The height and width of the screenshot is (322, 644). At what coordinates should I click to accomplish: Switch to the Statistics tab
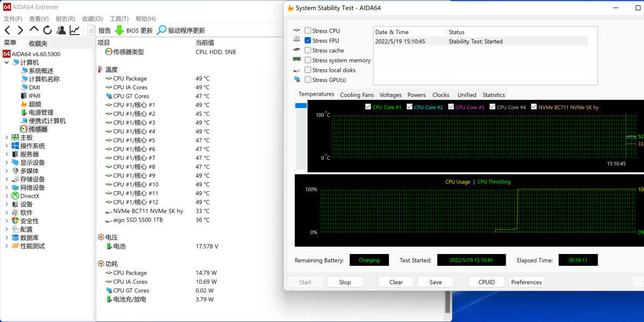tap(494, 95)
